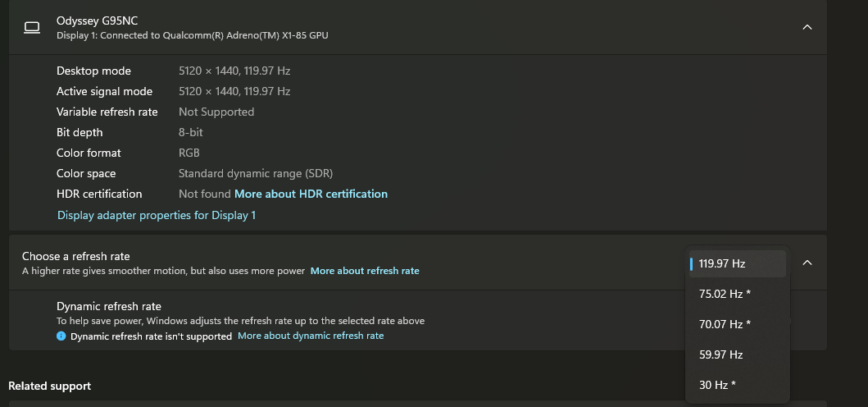This screenshot has height=407, width=868.
Task: Click the Related support heading
Action: (x=49, y=386)
